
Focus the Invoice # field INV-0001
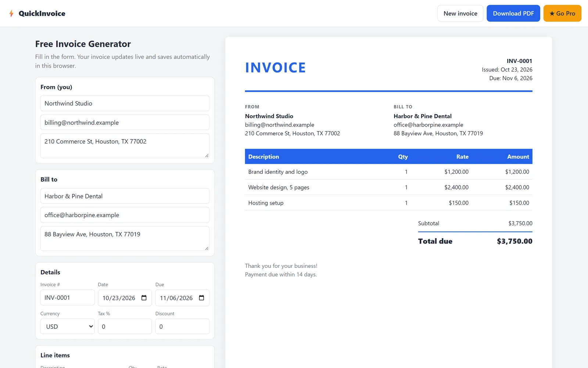pyautogui.click(x=67, y=297)
